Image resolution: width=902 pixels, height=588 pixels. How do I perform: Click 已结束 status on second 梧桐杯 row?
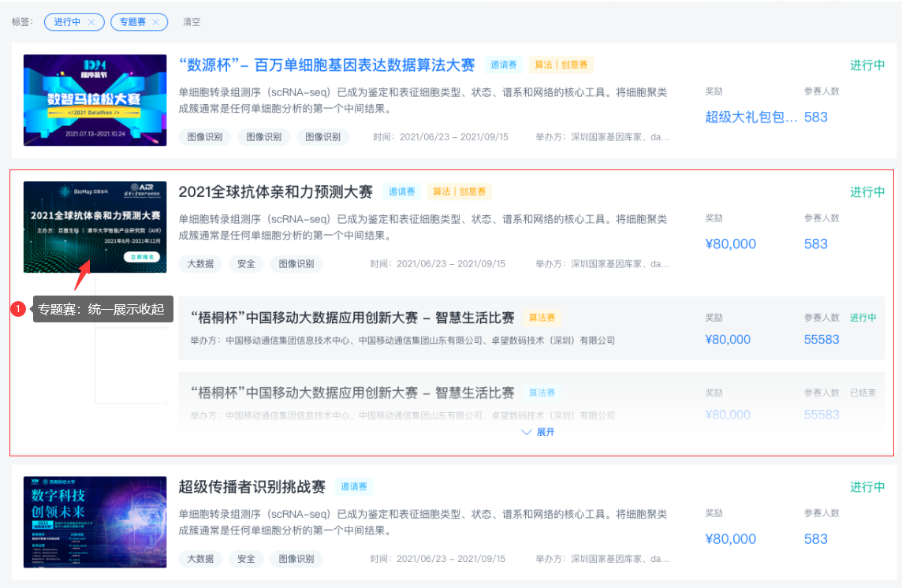point(863,393)
